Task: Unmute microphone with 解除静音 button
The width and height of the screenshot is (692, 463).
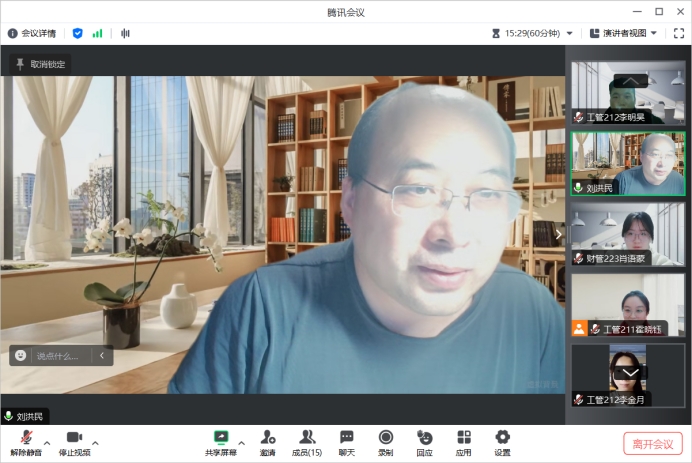Action: coord(26,440)
